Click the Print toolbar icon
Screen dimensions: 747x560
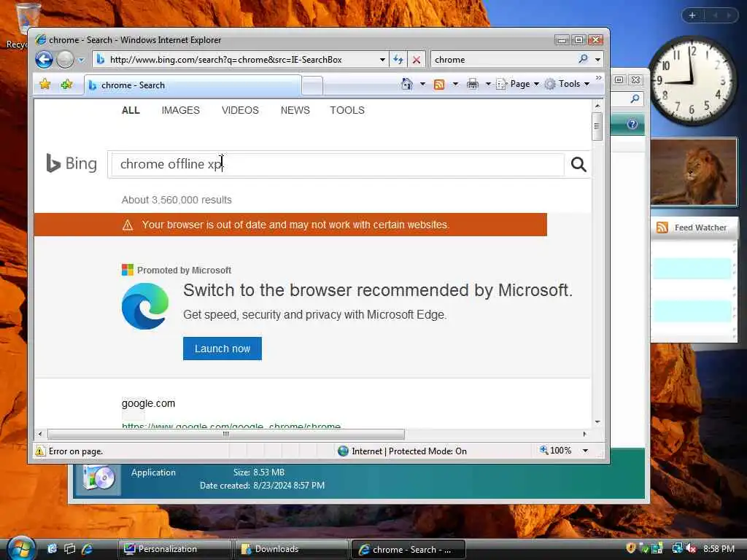point(473,85)
